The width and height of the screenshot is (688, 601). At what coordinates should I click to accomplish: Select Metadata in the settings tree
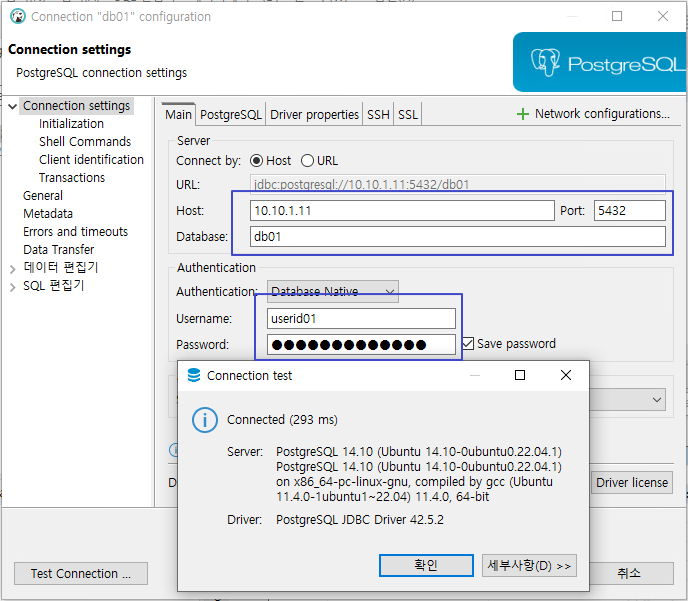pyautogui.click(x=48, y=214)
